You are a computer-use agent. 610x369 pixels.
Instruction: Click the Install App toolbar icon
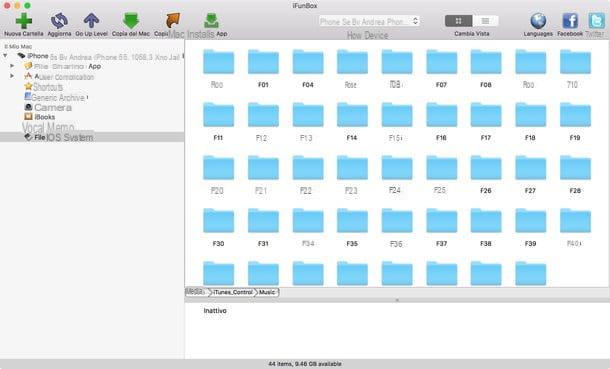coord(211,21)
